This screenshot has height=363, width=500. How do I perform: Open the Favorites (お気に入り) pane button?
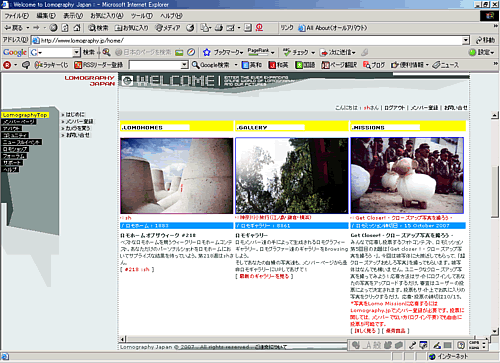pyautogui.click(x=131, y=28)
